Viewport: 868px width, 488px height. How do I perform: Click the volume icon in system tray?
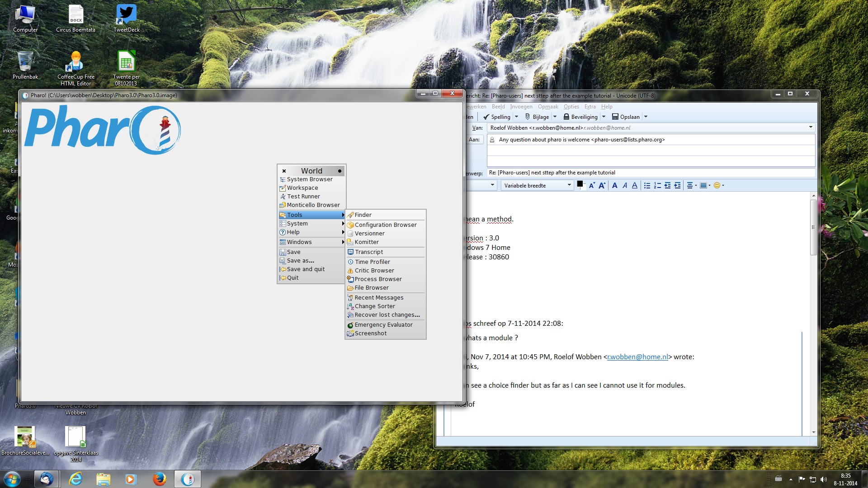pos(824,479)
